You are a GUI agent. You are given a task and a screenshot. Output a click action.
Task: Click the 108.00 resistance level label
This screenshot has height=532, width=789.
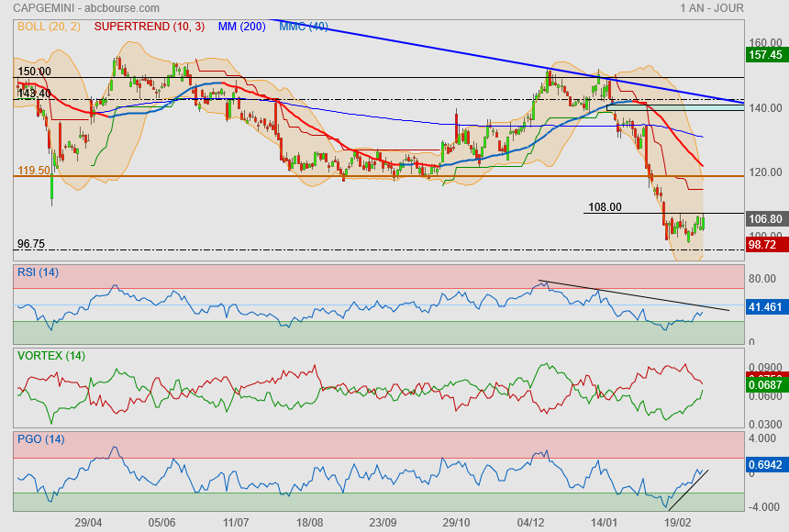coord(605,207)
